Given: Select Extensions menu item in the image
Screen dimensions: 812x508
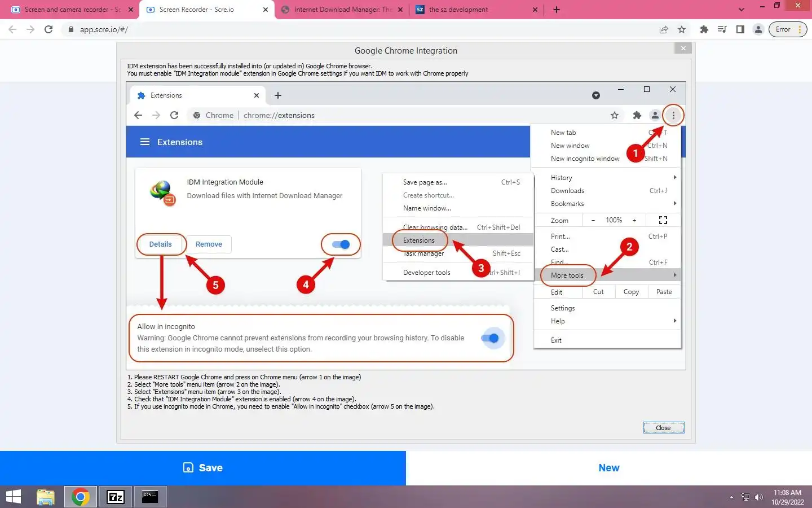Looking at the screenshot, I should pyautogui.click(x=419, y=240).
